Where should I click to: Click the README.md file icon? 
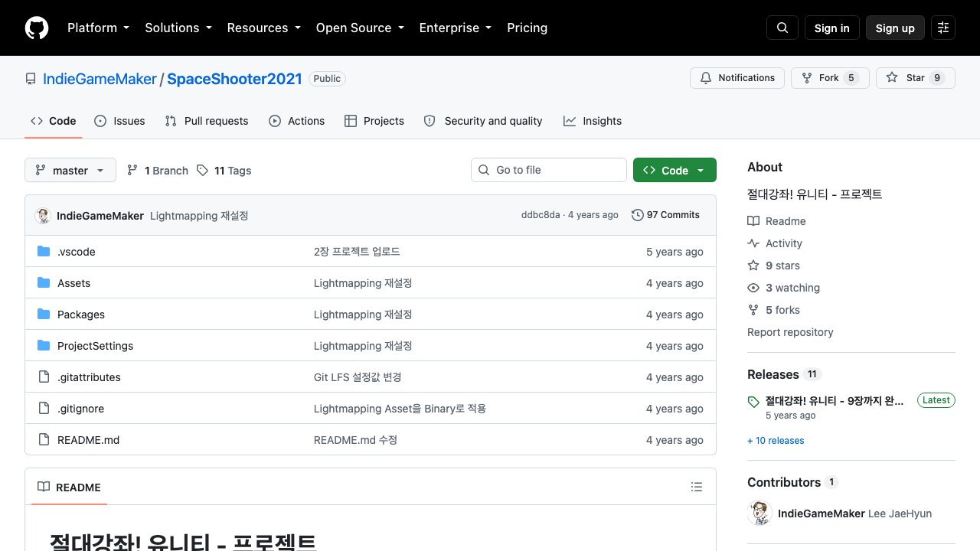coord(44,440)
